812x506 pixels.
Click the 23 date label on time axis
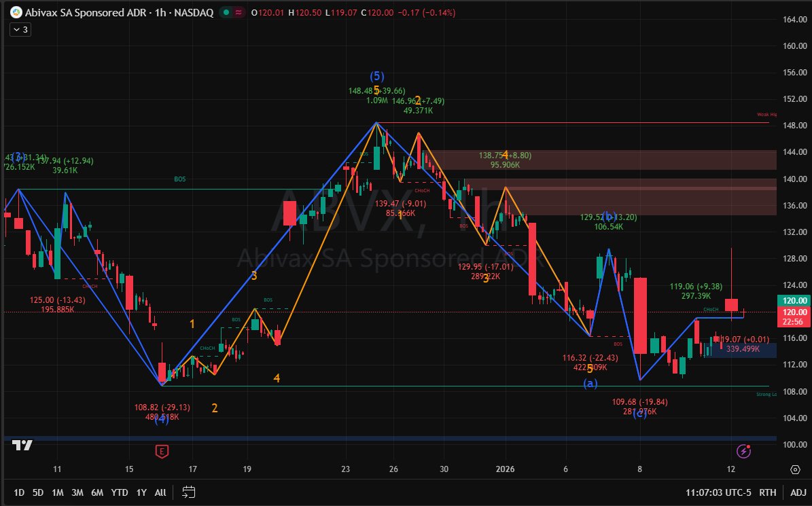[345, 469]
